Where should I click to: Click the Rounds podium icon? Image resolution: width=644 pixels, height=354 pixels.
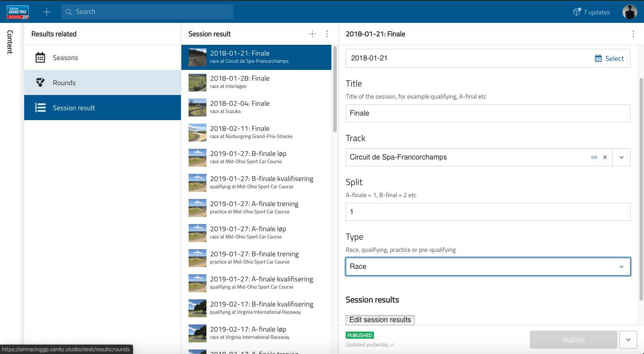pos(40,82)
